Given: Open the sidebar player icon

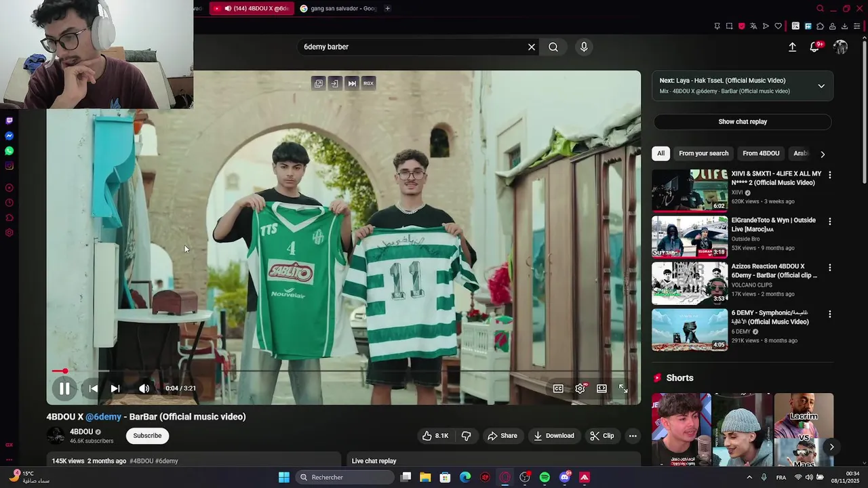Looking at the screenshot, I should click(9, 188).
